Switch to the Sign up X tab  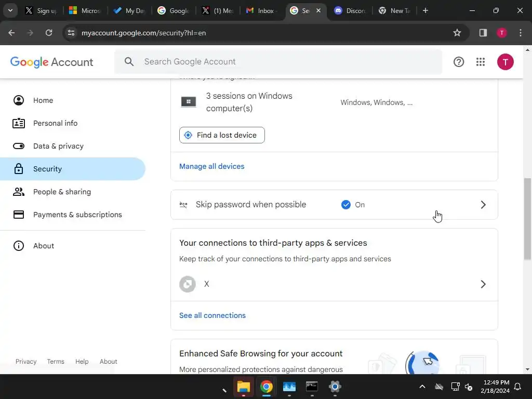[41, 10]
